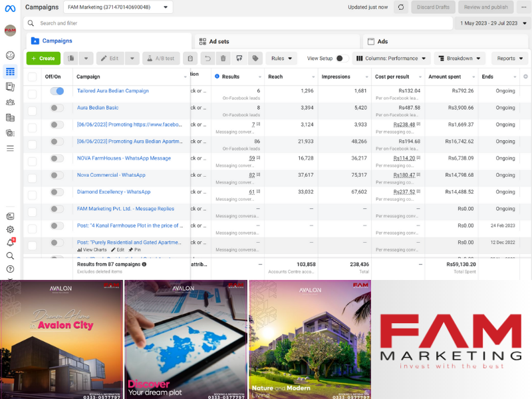Enable the View Setup toggle
The height and width of the screenshot is (399, 532).
tap(342, 59)
